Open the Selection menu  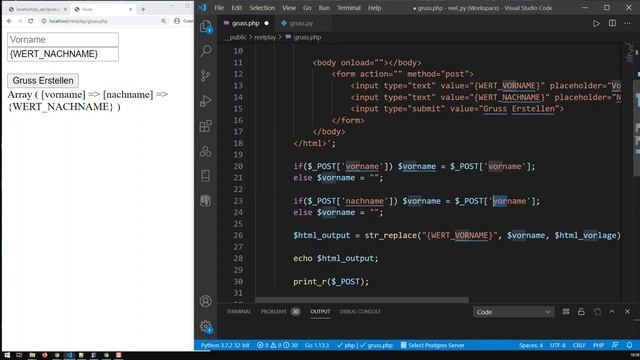coord(262,8)
